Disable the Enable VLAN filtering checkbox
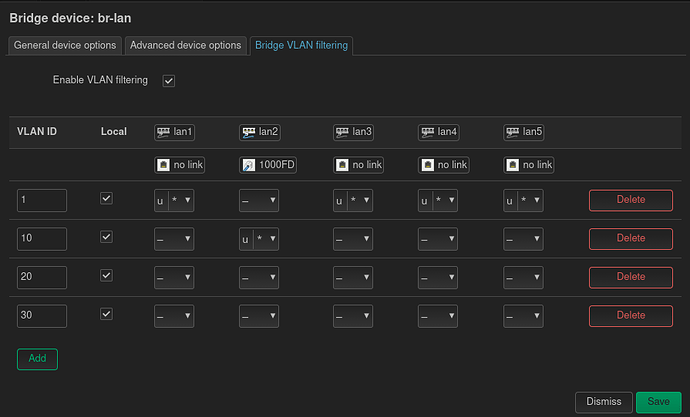690x417 pixels. [x=168, y=80]
